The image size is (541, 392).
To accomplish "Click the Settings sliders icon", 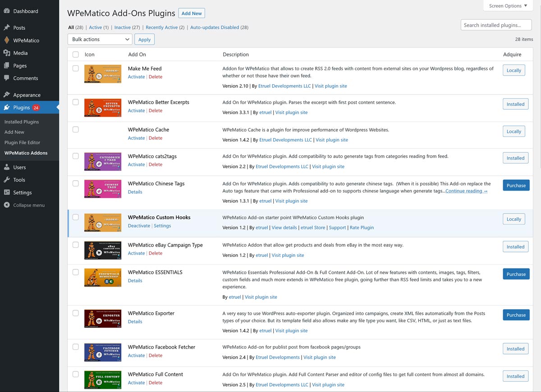I will pos(7,192).
